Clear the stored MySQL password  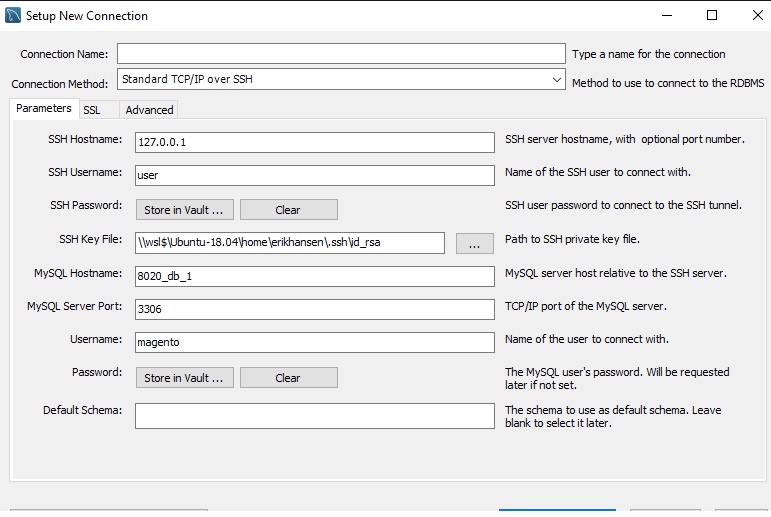pyautogui.click(x=289, y=378)
